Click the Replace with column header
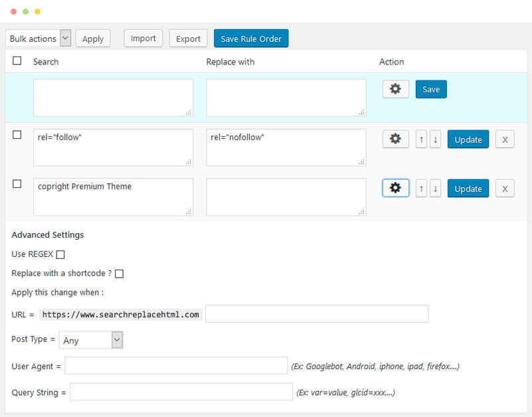 (230, 62)
